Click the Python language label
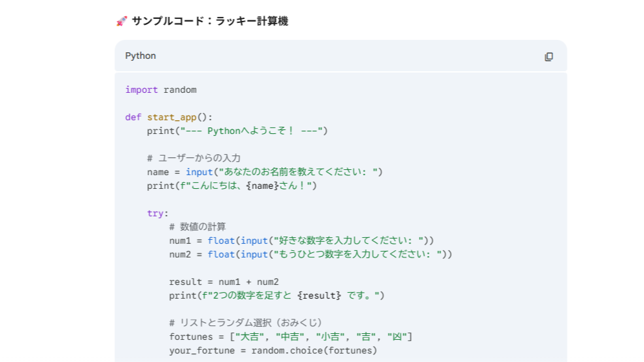This screenshot has width=644, height=362. click(141, 56)
